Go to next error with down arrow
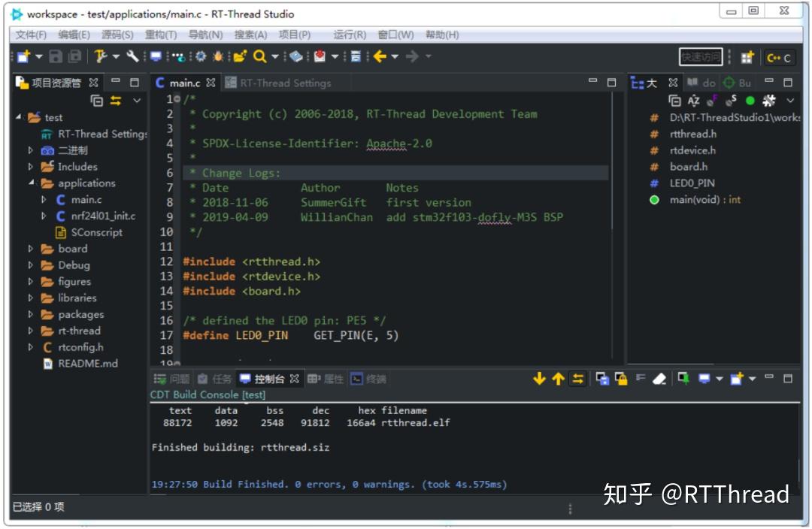Viewport: 812px width, 529px height. click(539, 379)
